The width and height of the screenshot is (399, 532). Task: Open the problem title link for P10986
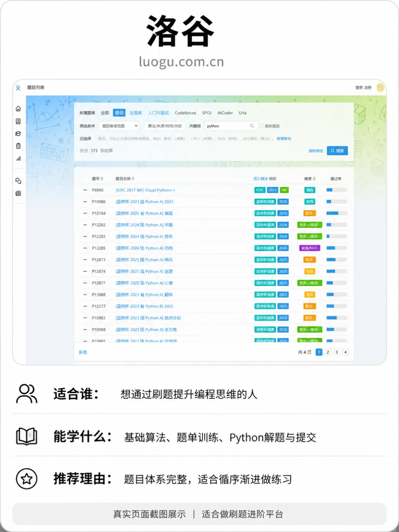coord(144,202)
